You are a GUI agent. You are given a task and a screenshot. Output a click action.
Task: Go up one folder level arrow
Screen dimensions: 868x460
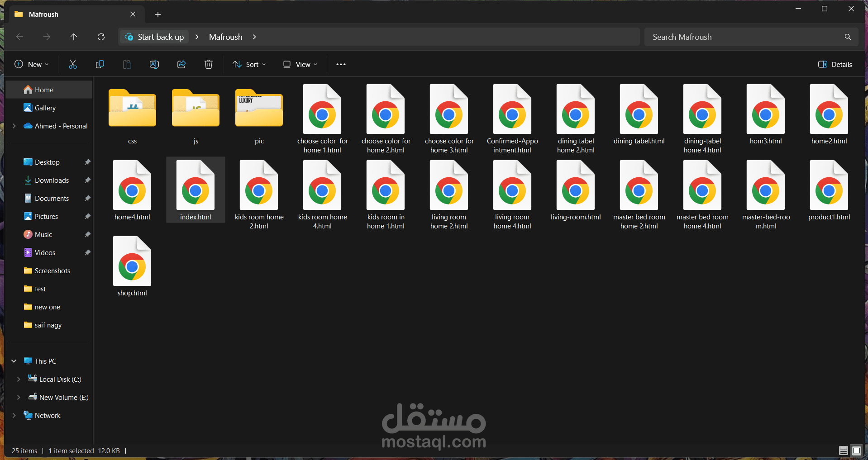pyautogui.click(x=74, y=37)
